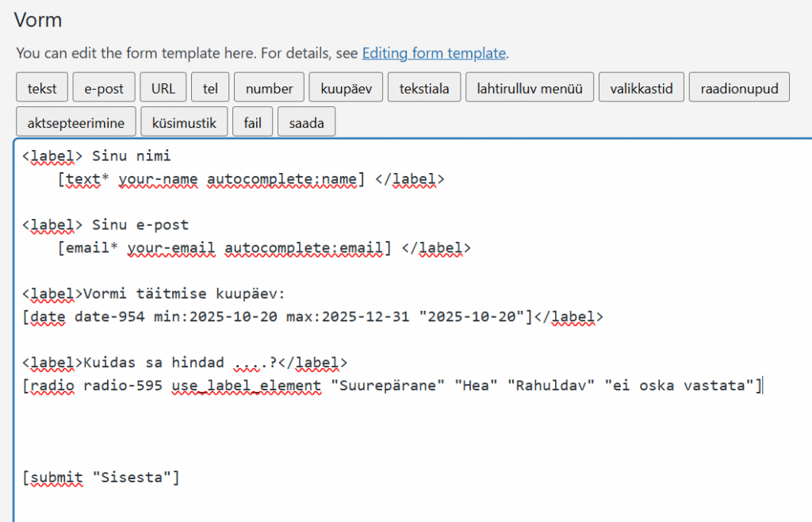The height and width of the screenshot is (522, 812).
Task: Click the 'tekst' tag generator button
Action: [42, 88]
